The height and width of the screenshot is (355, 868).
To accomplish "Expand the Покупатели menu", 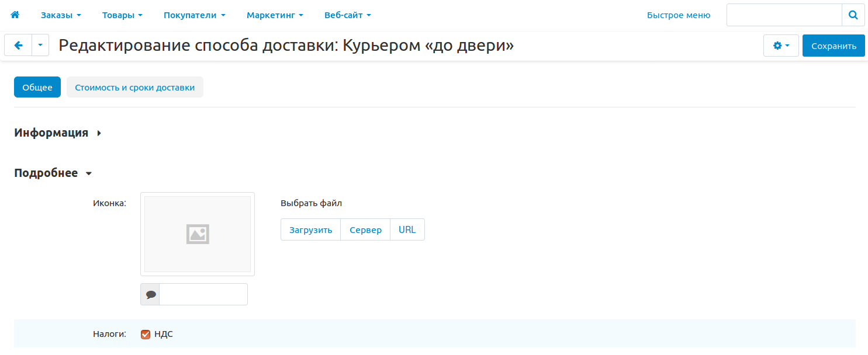I will (x=194, y=15).
